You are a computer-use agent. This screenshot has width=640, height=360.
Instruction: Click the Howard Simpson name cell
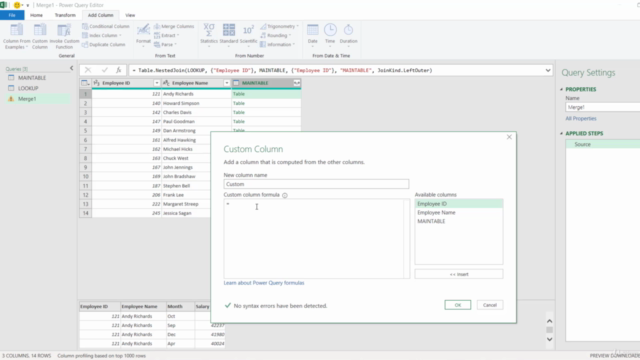(196, 103)
